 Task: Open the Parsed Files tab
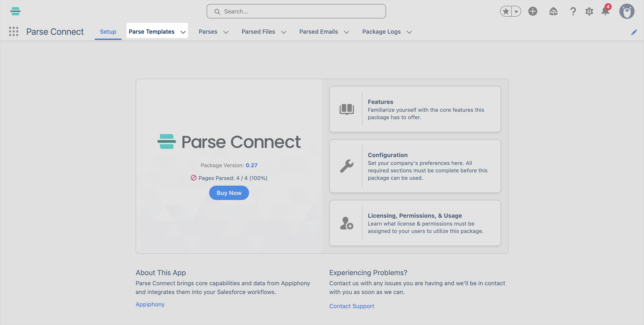(258, 32)
